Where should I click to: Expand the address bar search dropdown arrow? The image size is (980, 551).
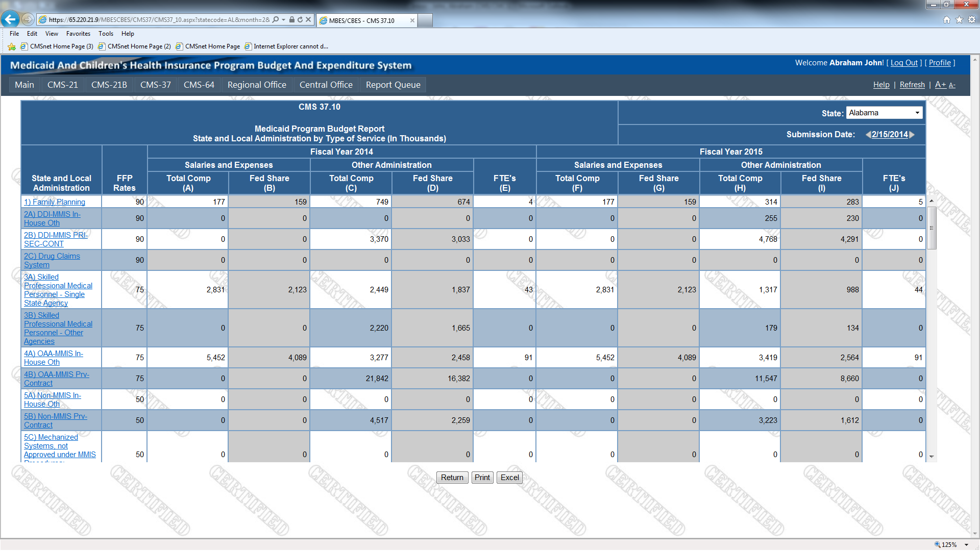284,20
